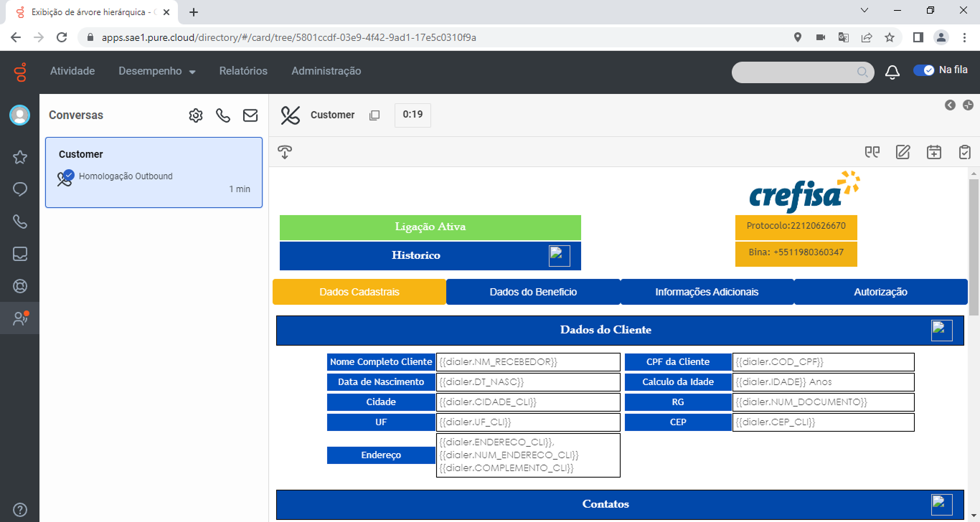Image resolution: width=980 pixels, height=522 pixels.
Task: Click the Relatórios menu item
Action: 243,72
